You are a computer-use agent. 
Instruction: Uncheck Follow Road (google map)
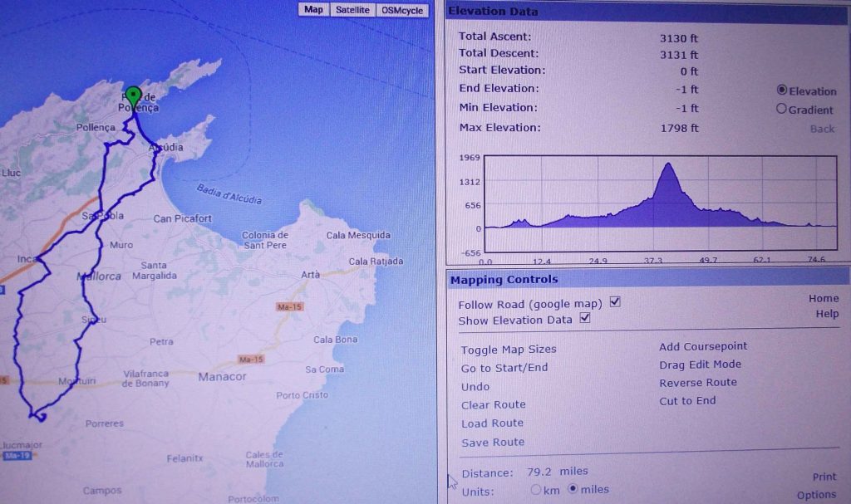click(616, 302)
